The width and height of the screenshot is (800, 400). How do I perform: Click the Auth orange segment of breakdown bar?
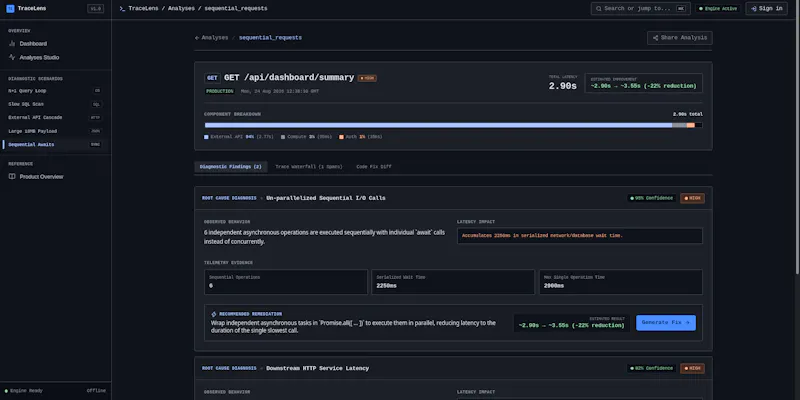click(690, 125)
